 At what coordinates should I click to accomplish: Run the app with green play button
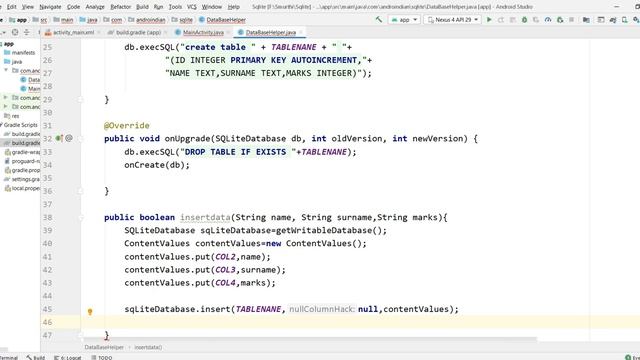click(x=489, y=20)
